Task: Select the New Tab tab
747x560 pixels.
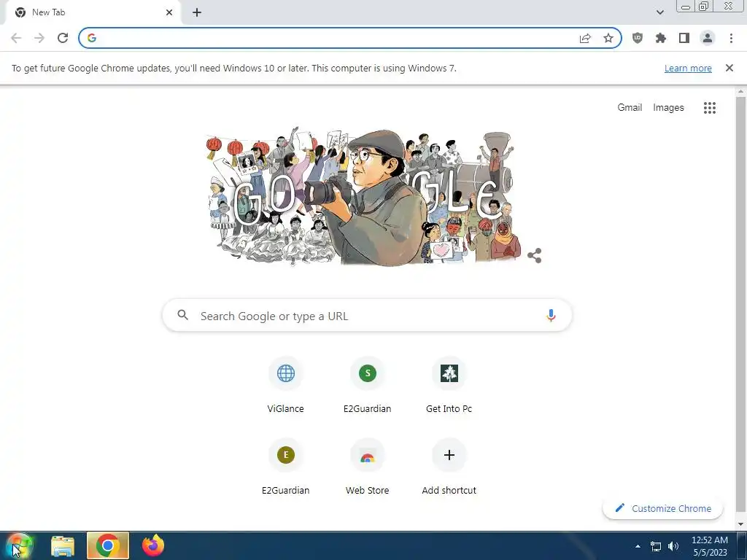Action: (x=90, y=13)
